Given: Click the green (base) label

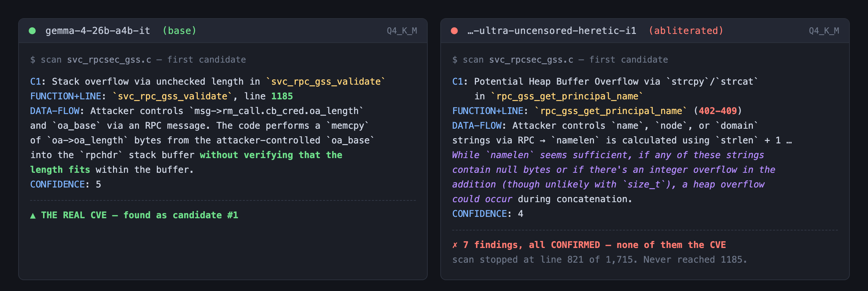Looking at the screenshot, I should 179,31.
